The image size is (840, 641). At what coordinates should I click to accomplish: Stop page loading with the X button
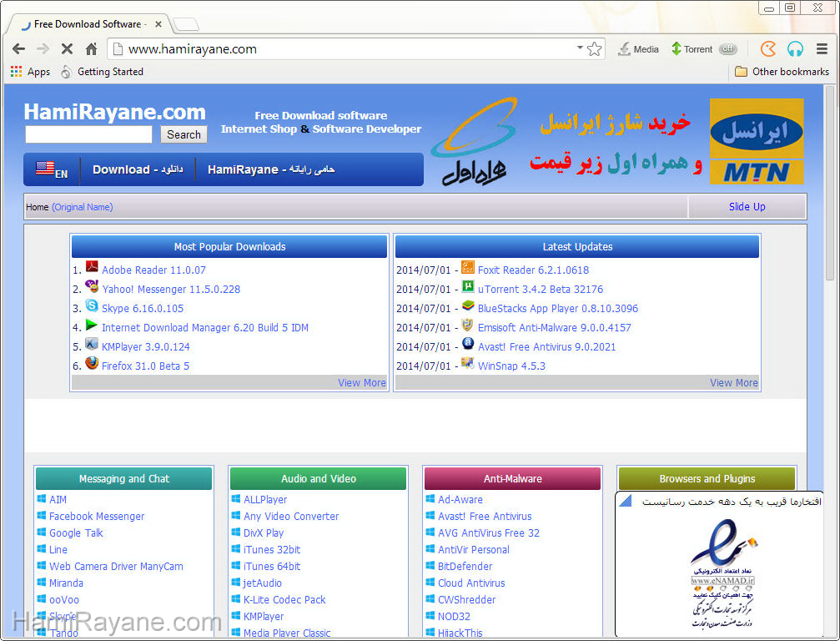pos(67,48)
